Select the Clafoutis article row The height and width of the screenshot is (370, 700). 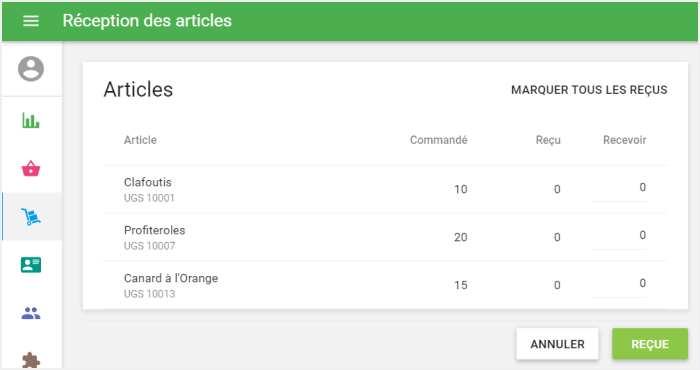coord(384,189)
